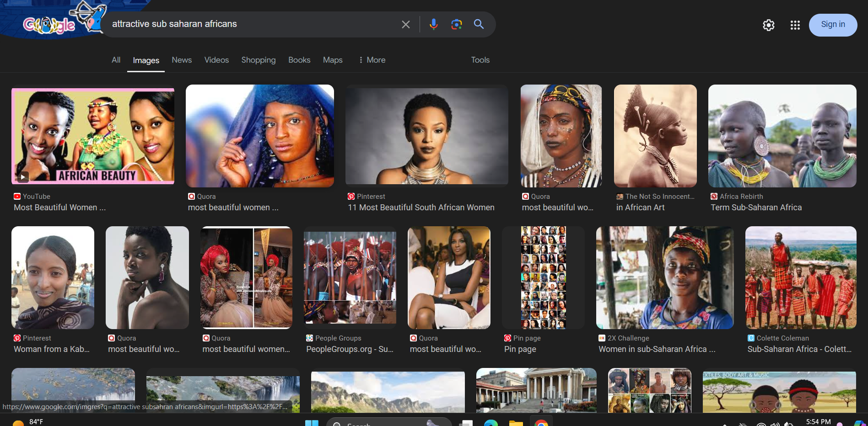Switch to the Maps tab

pyautogui.click(x=333, y=60)
